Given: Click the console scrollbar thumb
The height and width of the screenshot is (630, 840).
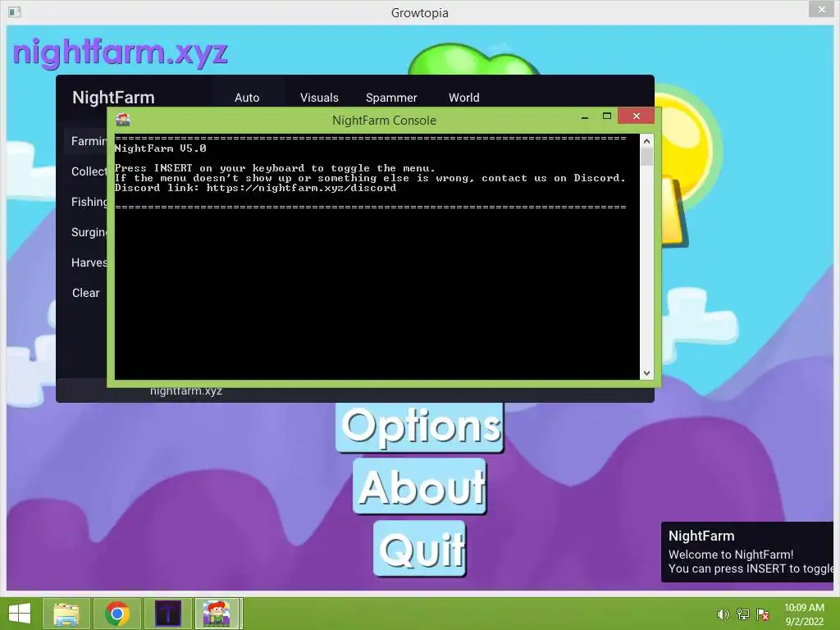Looking at the screenshot, I should click(646, 157).
